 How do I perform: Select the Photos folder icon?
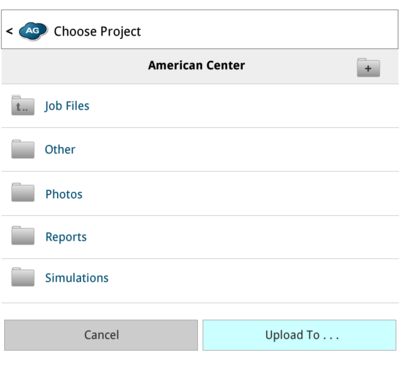[23, 192]
